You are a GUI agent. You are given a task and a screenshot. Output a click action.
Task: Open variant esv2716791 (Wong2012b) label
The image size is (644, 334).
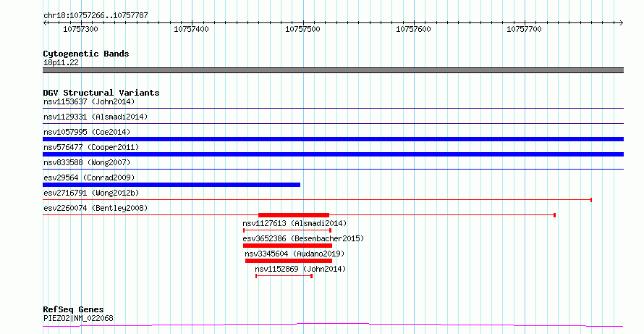[91, 193]
